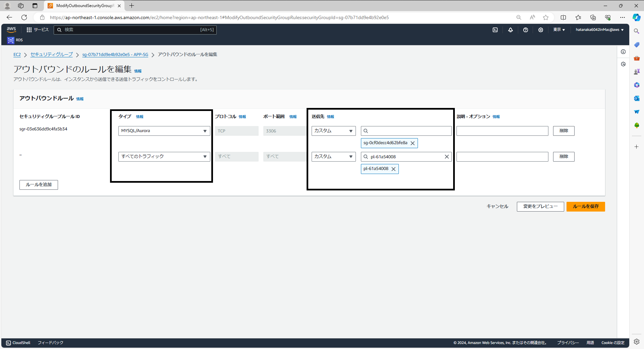Viewport: 644px width, 349px height.
Task: Remove the pl-61a54008 destination tag
Action: coord(393,169)
